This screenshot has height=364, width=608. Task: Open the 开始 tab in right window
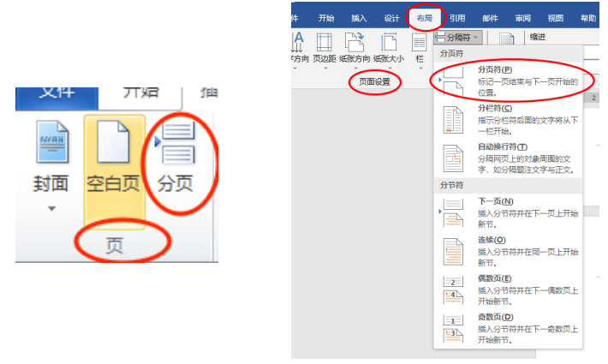pyautogui.click(x=325, y=18)
